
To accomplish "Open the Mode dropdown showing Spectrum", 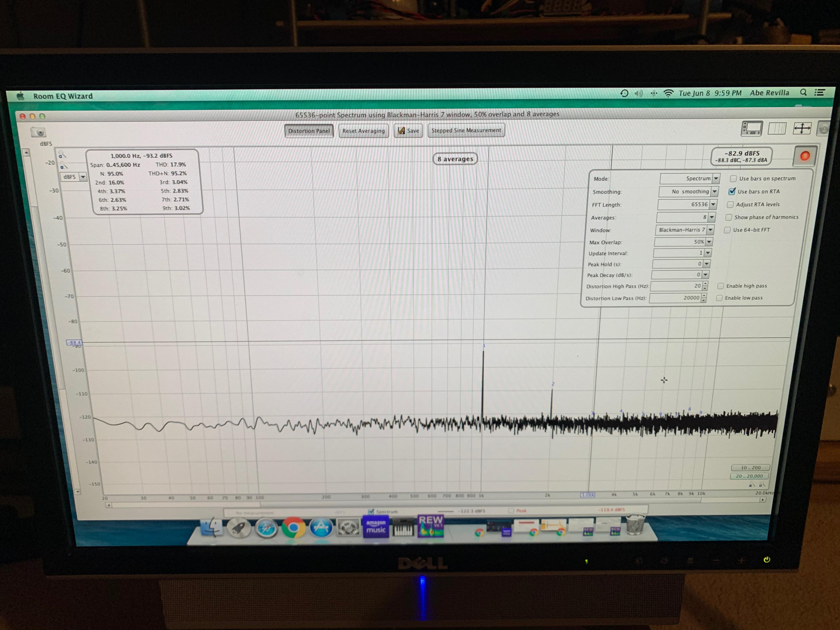I will (x=690, y=178).
